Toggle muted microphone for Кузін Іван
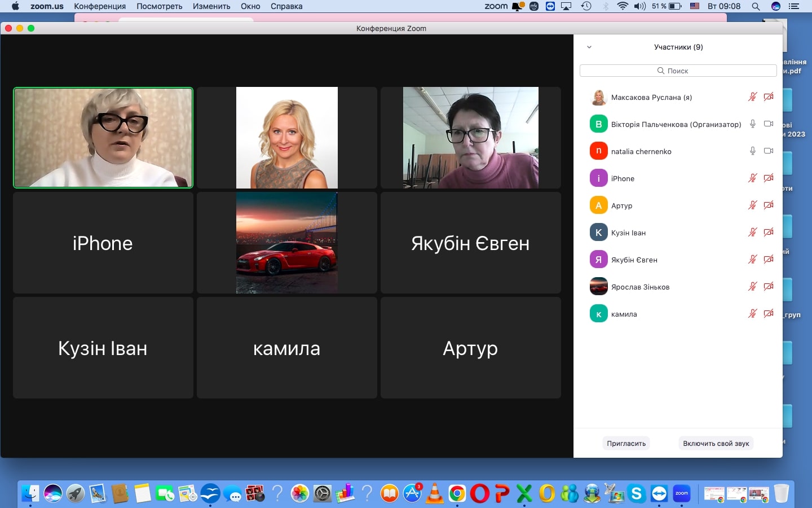The width and height of the screenshot is (812, 508). click(x=752, y=232)
